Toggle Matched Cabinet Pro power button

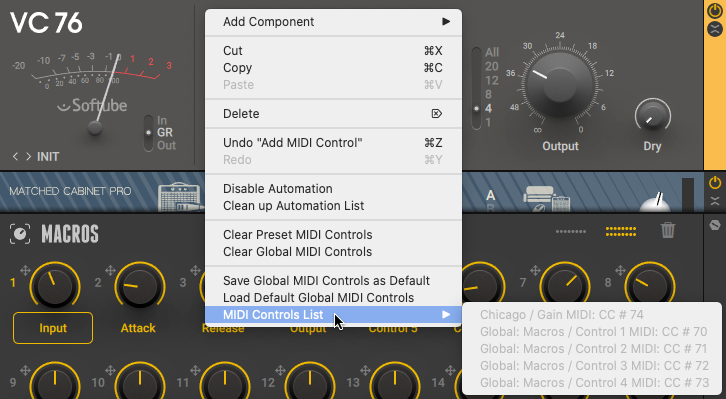point(715,182)
